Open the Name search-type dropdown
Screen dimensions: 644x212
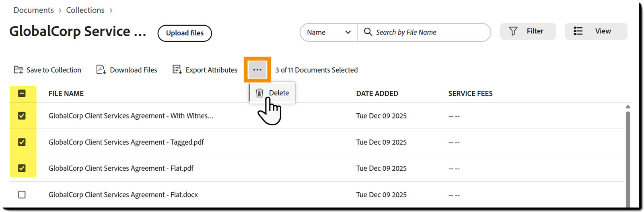pyautogui.click(x=329, y=32)
